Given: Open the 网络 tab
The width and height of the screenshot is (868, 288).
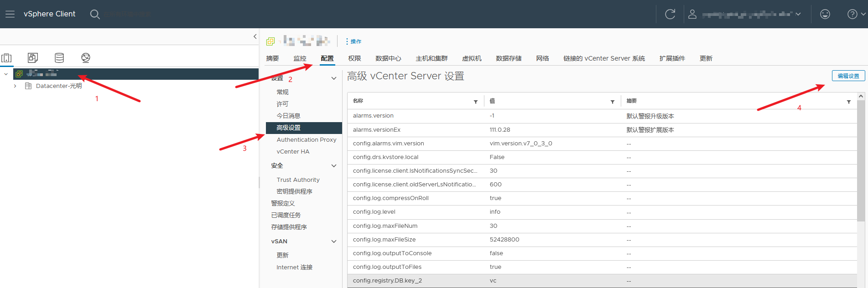Looking at the screenshot, I should pyautogui.click(x=542, y=58).
